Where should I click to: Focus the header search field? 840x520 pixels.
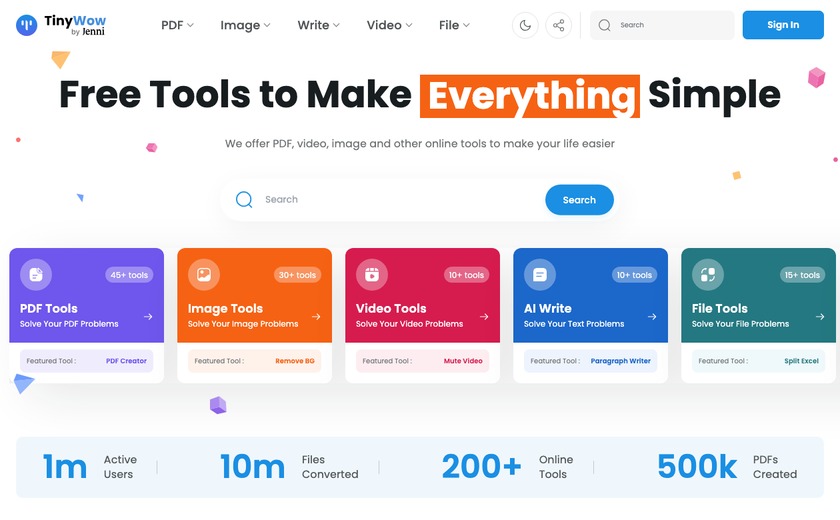tap(662, 25)
